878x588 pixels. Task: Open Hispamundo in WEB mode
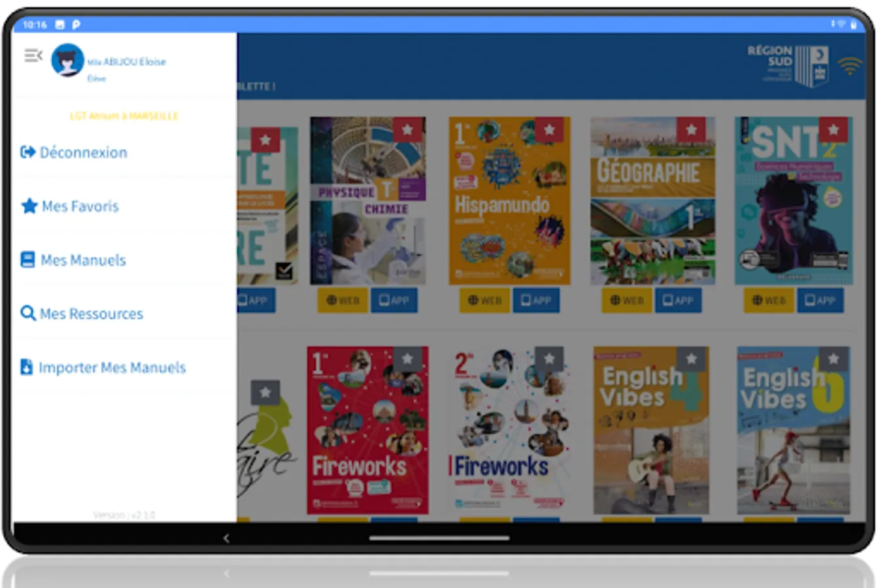click(484, 300)
